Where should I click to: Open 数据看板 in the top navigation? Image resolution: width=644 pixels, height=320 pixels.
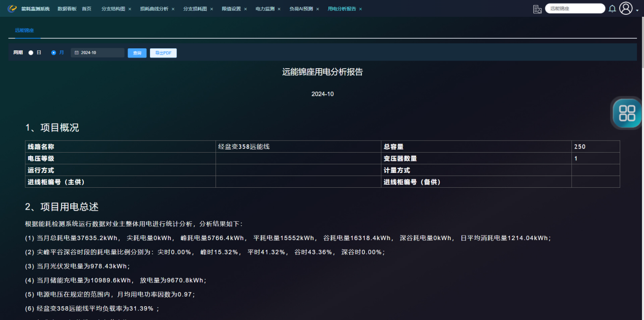coord(67,9)
